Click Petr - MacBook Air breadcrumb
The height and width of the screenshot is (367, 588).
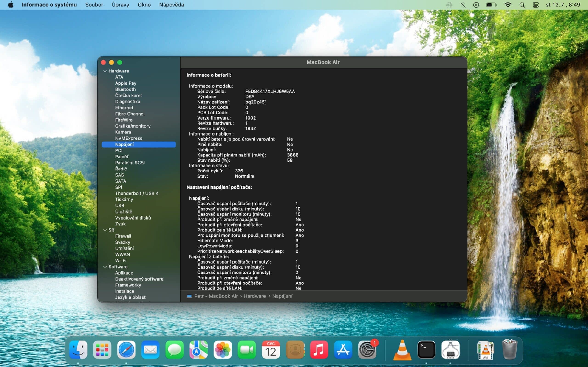pos(216,296)
